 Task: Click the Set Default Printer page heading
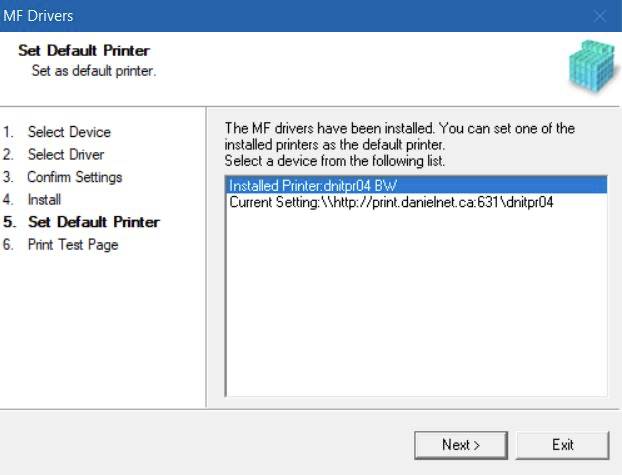pyautogui.click(x=84, y=51)
